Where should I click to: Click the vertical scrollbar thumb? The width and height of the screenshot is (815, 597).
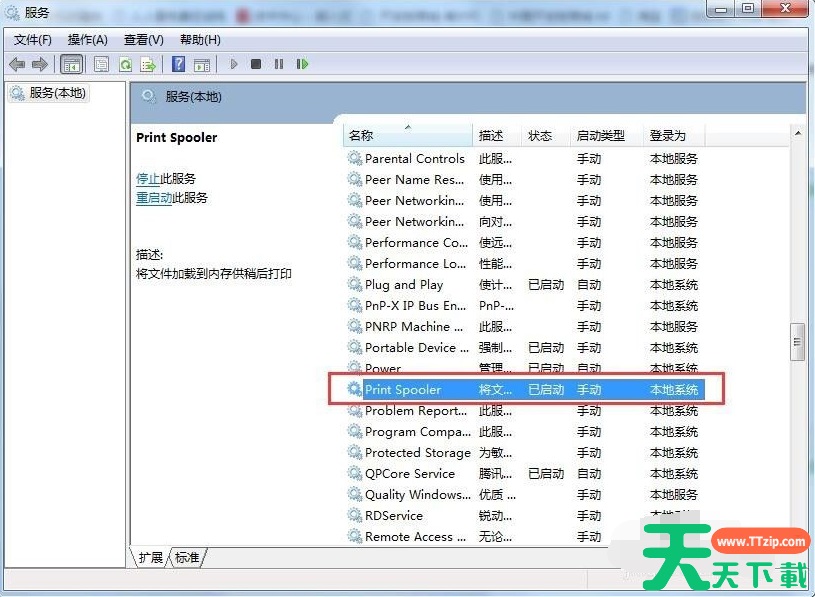coord(797,341)
